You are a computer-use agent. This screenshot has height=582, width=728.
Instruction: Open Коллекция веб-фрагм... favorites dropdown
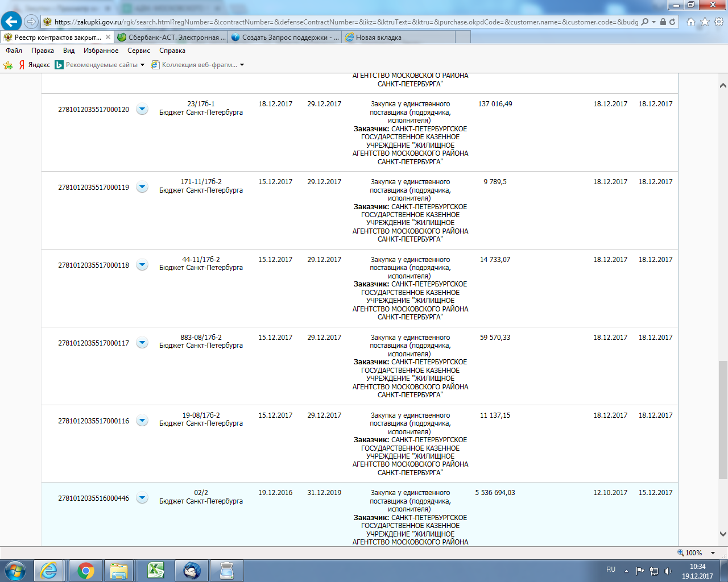pos(197,65)
